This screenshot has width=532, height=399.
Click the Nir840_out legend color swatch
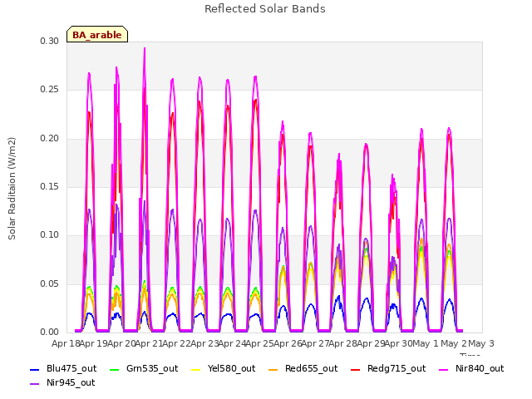click(x=443, y=369)
